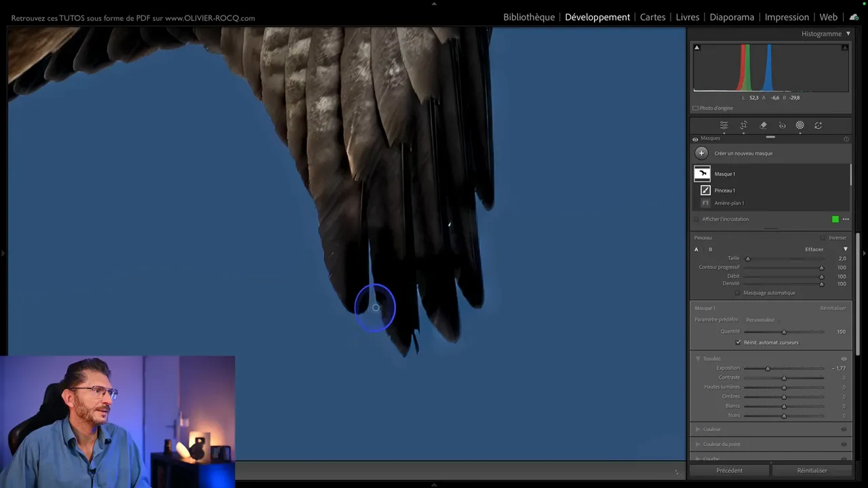
Task: Click the green overlay color swatch
Action: (835, 219)
